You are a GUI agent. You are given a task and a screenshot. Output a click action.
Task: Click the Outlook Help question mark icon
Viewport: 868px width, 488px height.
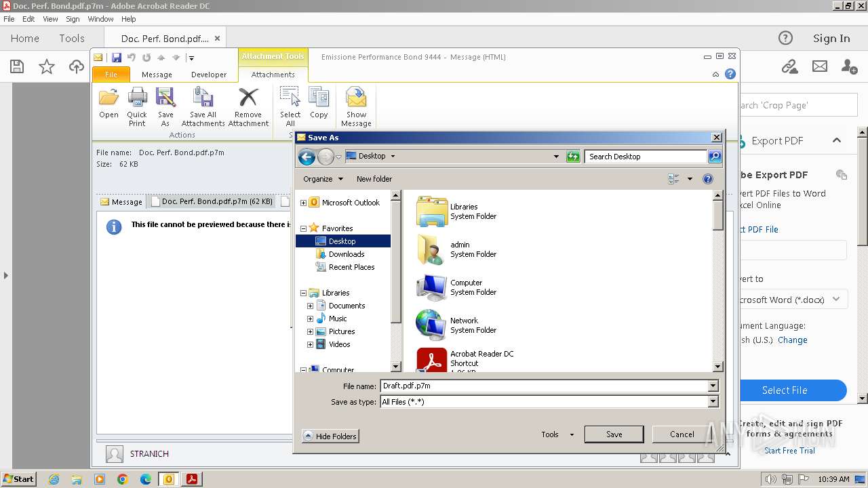click(730, 74)
